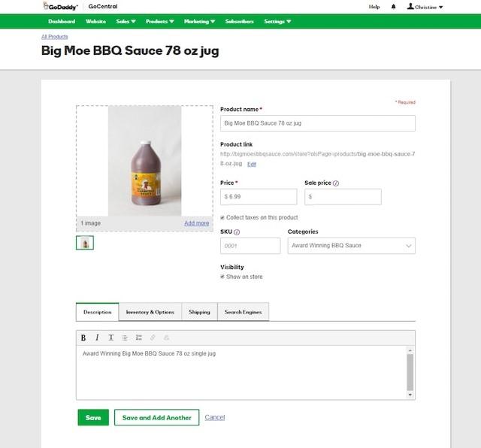Click the Add more images link
The width and height of the screenshot is (481, 448).
196,223
